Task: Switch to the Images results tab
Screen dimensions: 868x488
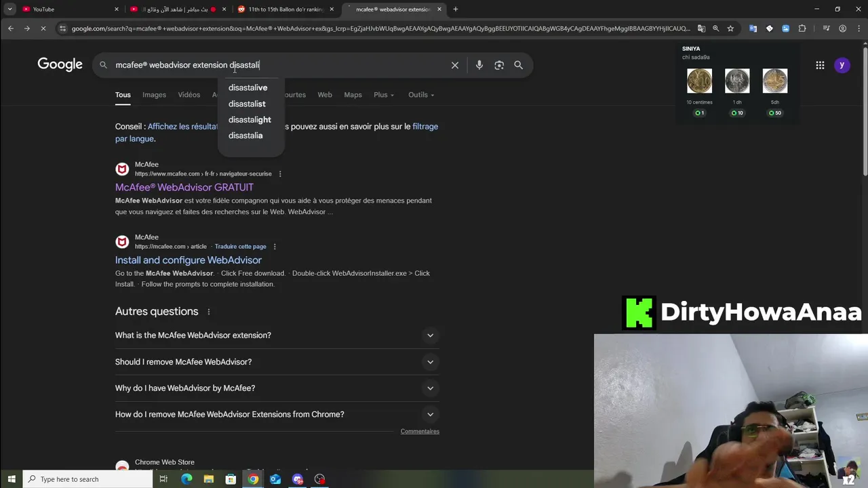Action: tap(154, 95)
